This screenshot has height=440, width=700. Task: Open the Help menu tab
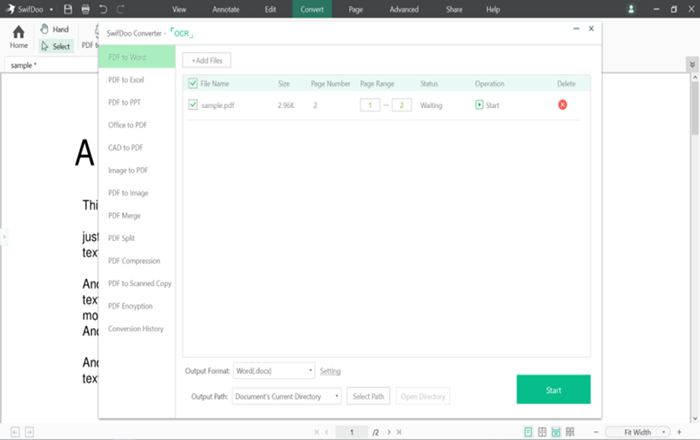(x=493, y=9)
